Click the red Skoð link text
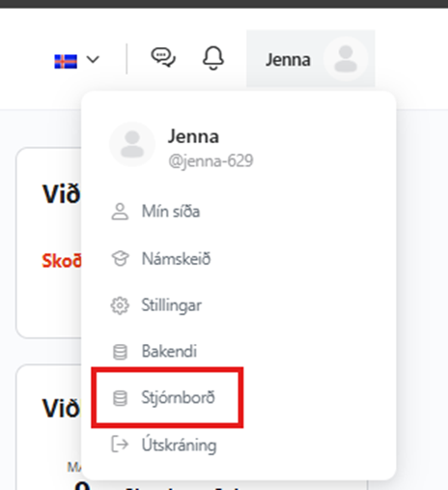Viewport: 448px width, 490px height. pos(62,260)
